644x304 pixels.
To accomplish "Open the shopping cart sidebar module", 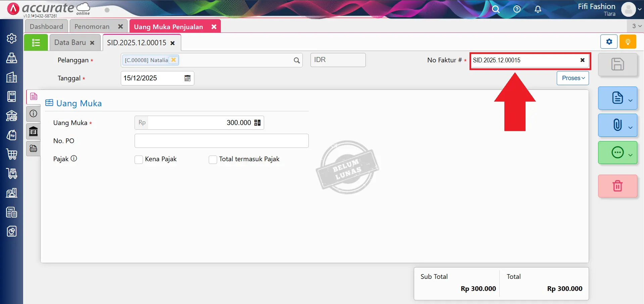I will coord(12,154).
